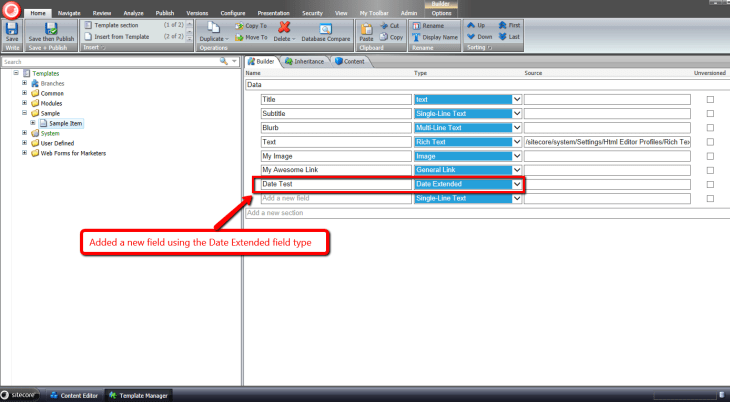Switch to the Inheritance tab
The image size is (730, 402).
(304, 61)
